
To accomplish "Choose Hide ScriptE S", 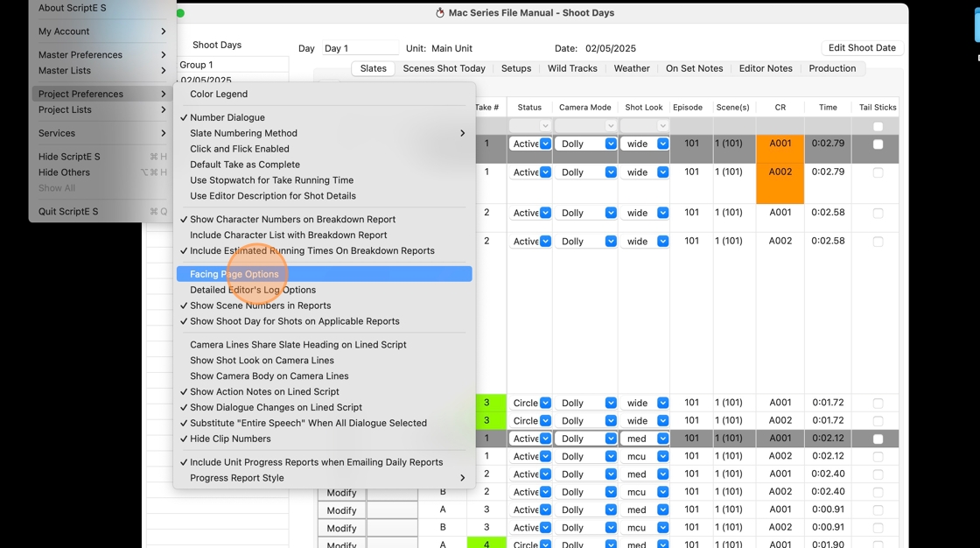I will 101,157.
